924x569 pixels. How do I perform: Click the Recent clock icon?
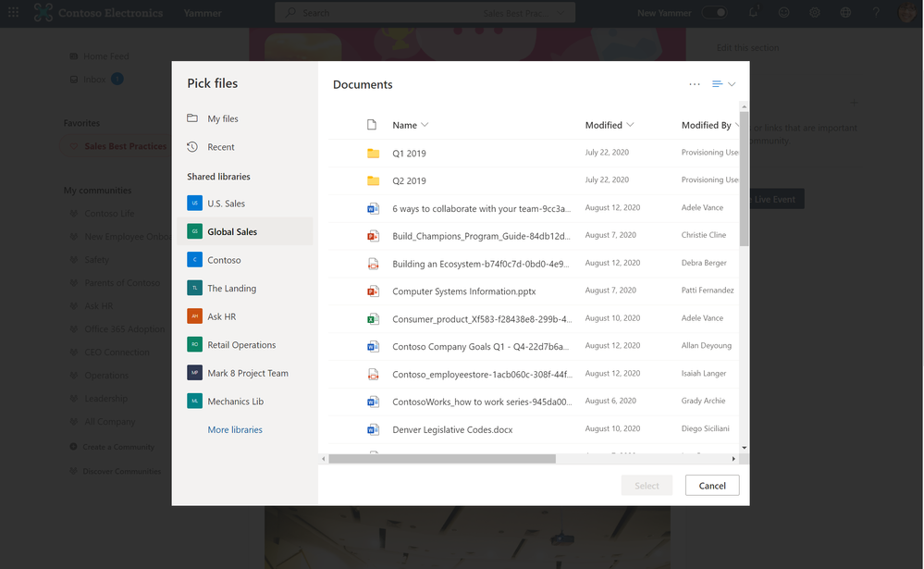(x=192, y=146)
